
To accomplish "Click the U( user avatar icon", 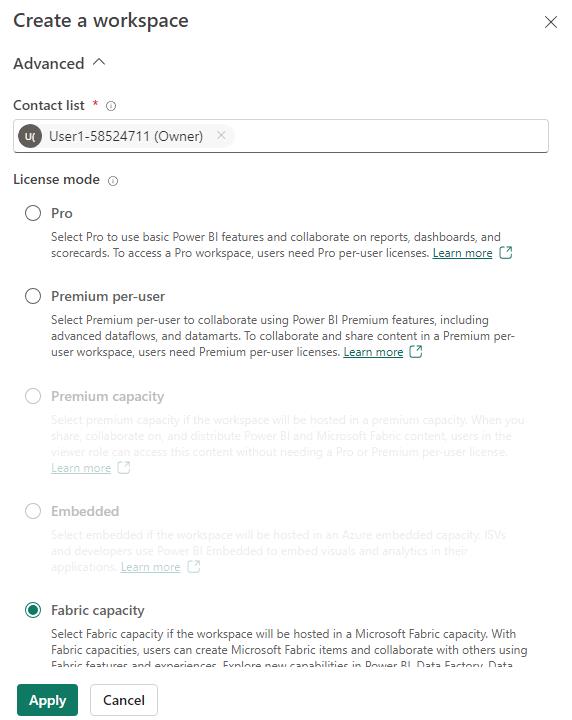I will click(30, 136).
